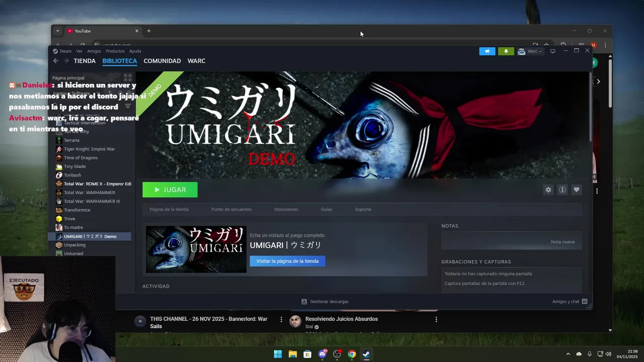644x362 pixels.
Task: Open Resolviendo Juicios Absurdos video title
Action: point(342,319)
